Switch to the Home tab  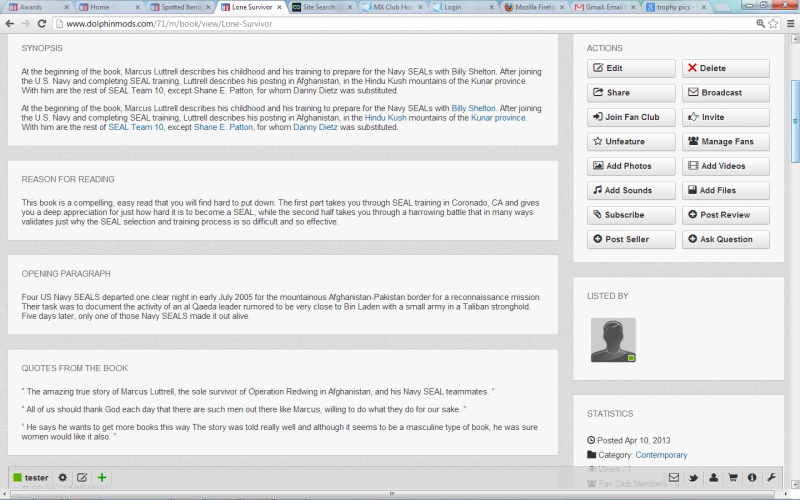click(x=108, y=7)
